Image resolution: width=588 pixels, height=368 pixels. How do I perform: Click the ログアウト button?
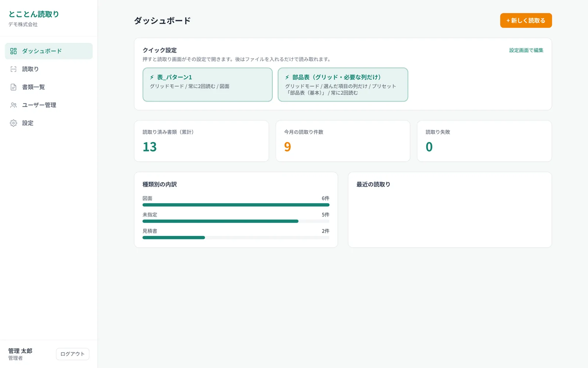point(73,354)
